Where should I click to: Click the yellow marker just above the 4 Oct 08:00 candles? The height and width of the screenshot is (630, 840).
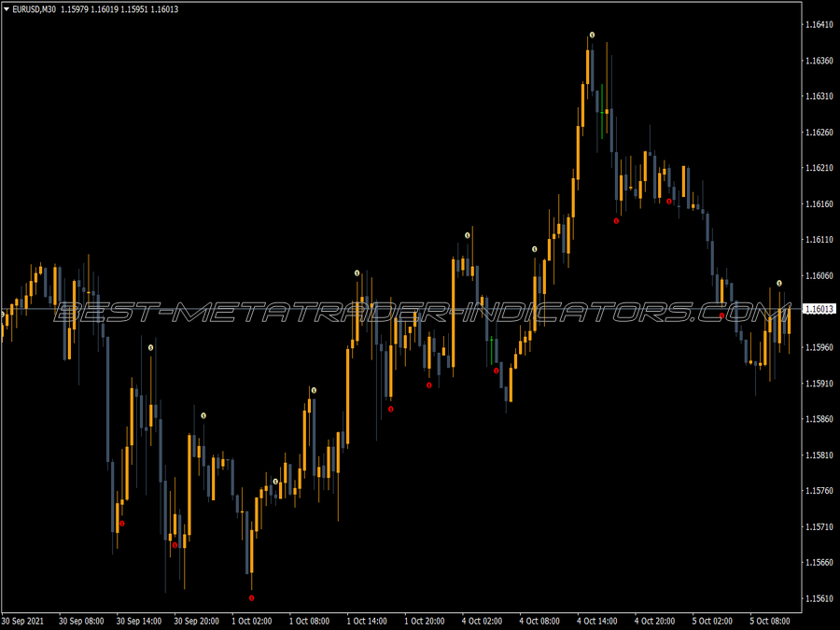[x=534, y=249]
